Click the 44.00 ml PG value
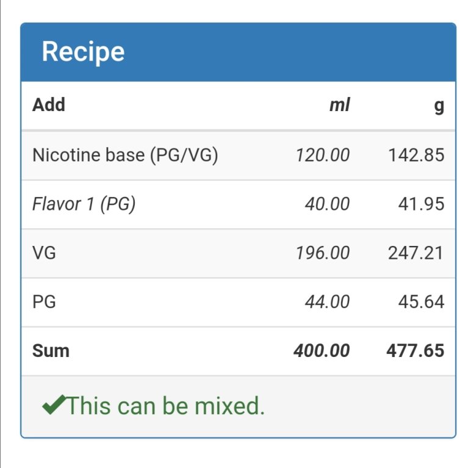 pos(327,302)
